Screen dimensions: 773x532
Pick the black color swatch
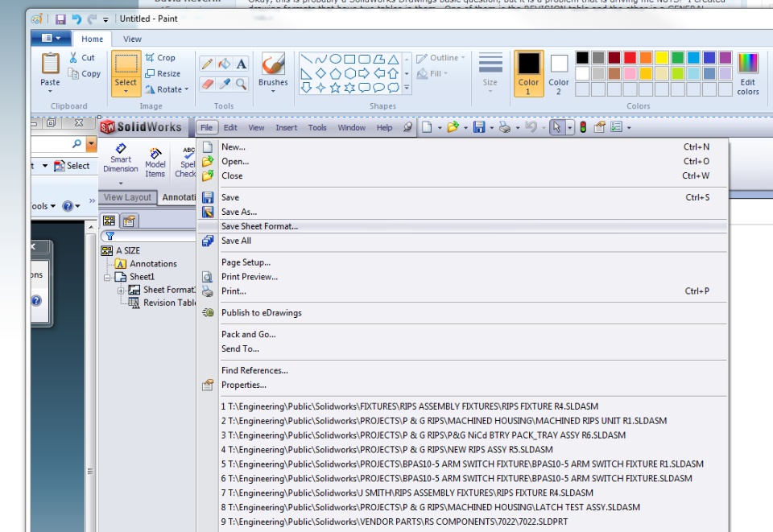click(x=582, y=58)
